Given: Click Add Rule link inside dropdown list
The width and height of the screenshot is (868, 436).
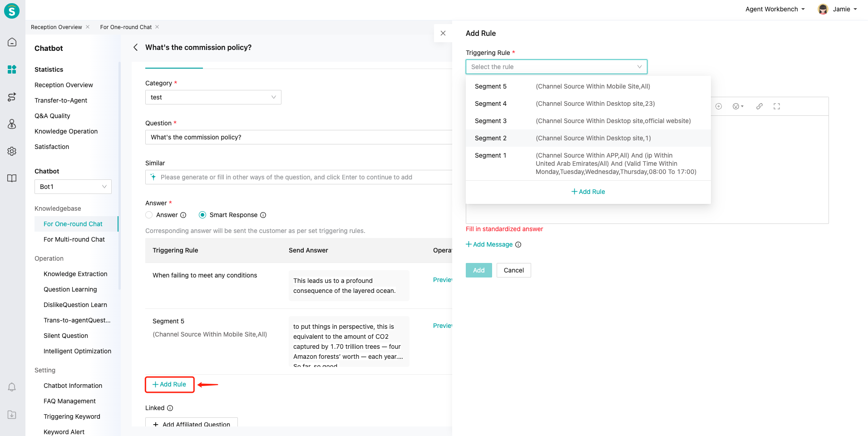Looking at the screenshot, I should (x=588, y=192).
